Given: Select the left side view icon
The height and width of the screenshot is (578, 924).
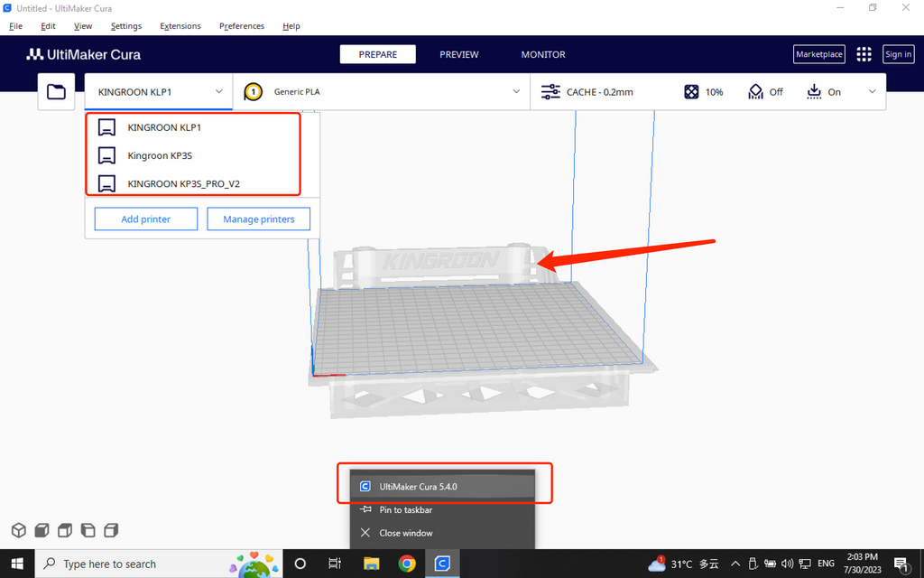Looking at the screenshot, I should (88, 530).
